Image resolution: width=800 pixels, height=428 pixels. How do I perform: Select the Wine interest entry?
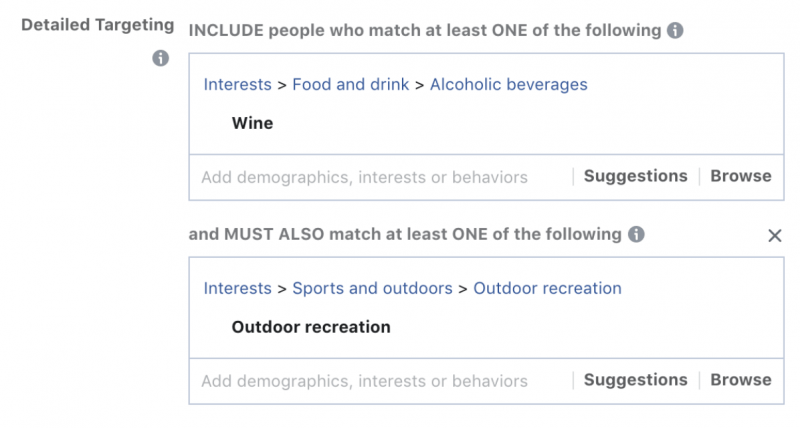click(x=252, y=124)
